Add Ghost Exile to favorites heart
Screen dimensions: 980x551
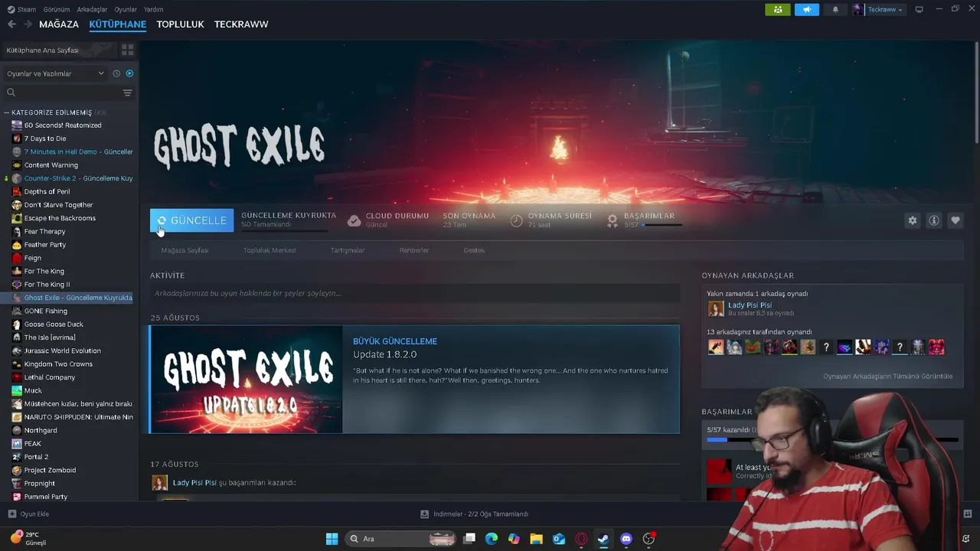(x=955, y=220)
